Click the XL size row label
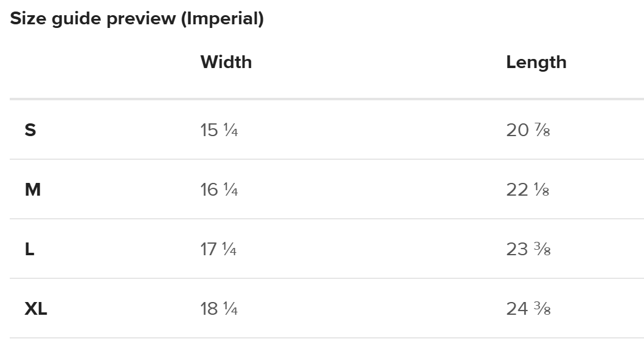This screenshot has width=644, height=364. tap(36, 309)
